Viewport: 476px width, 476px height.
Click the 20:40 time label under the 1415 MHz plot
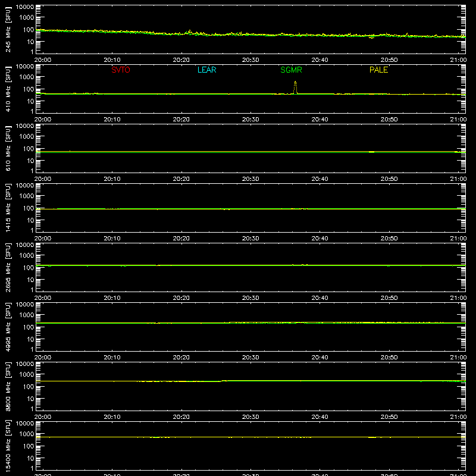tap(320, 239)
